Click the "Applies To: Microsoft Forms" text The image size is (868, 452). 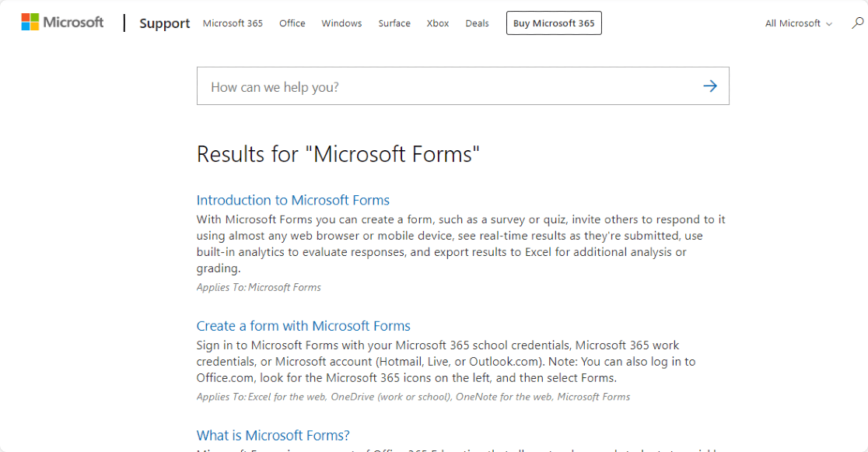click(258, 287)
